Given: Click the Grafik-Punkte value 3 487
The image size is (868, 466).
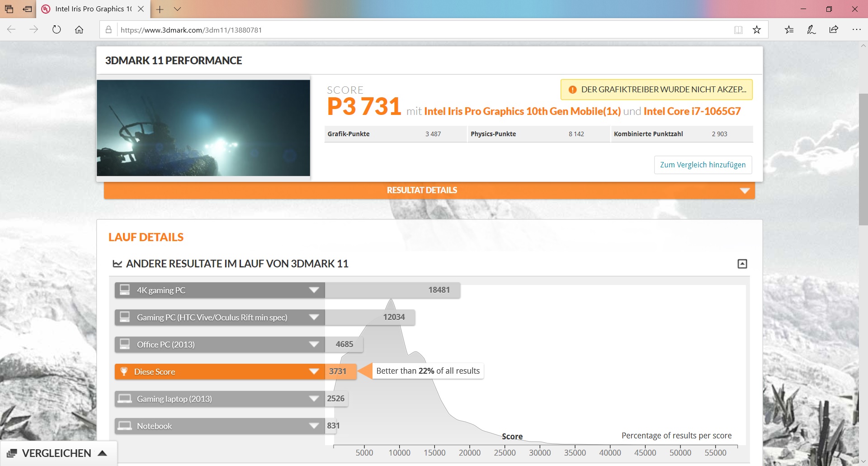Looking at the screenshot, I should [433, 134].
